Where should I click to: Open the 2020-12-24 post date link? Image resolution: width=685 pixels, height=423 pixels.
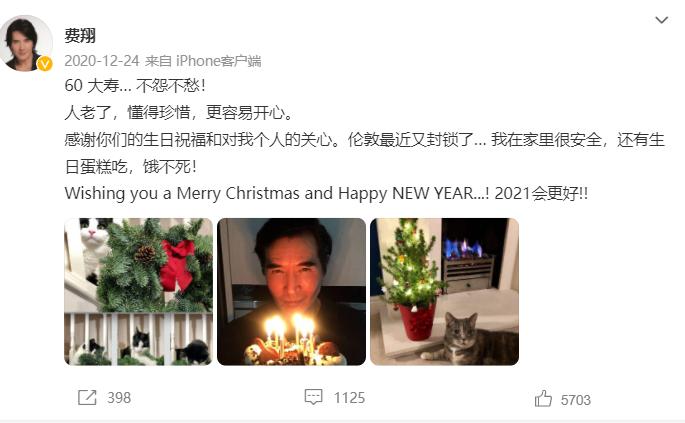click(102, 61)
